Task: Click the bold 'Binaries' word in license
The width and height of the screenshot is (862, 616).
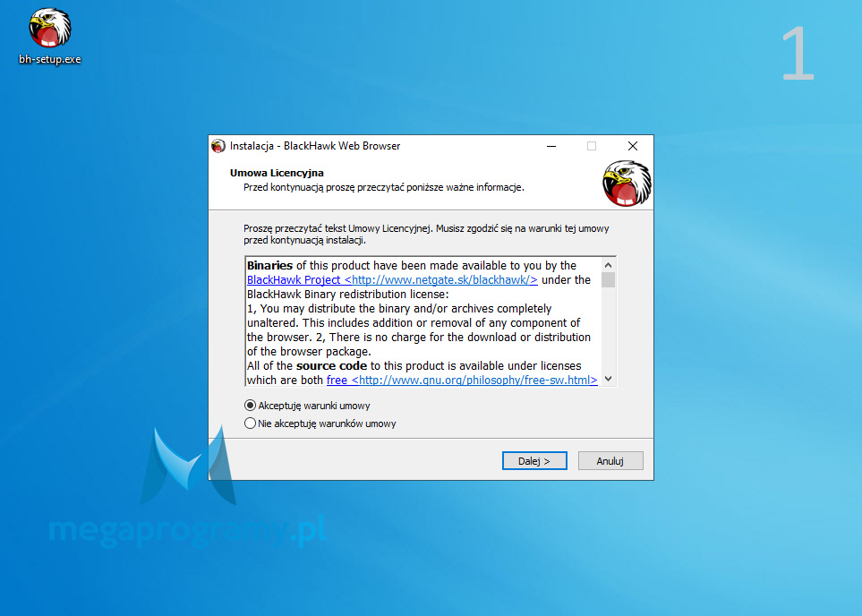Action: [x=270, y=266]
